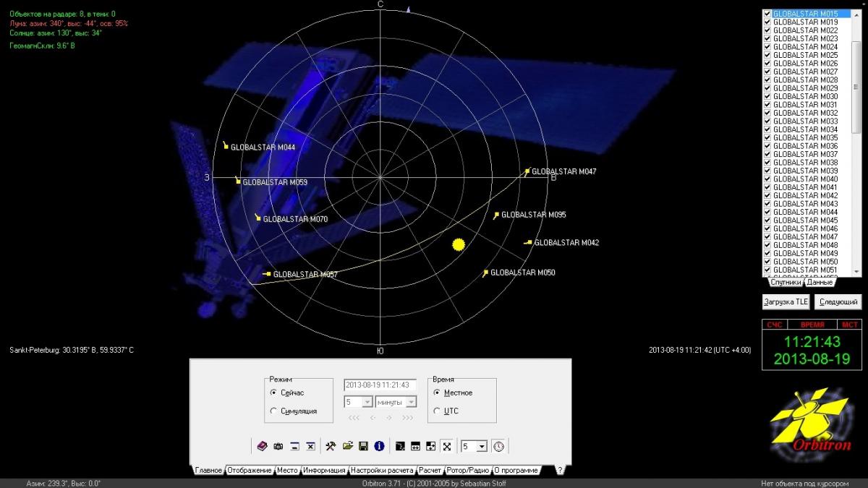The width and height of the screenshot is (868, 488).
Task: Uncheck GLOBALSTAR M023 in the satellite list
Action: click(x=767, y=38)
